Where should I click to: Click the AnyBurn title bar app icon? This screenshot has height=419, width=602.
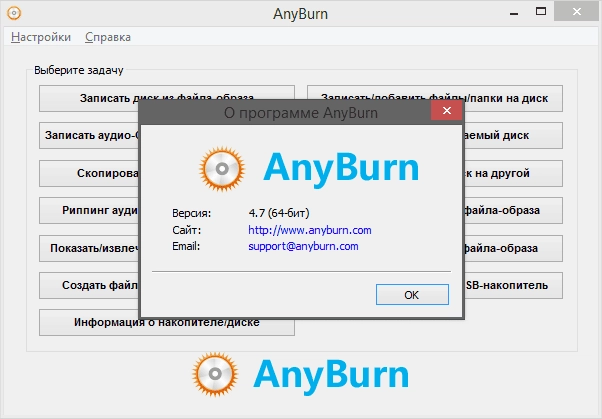pos(14,13)
